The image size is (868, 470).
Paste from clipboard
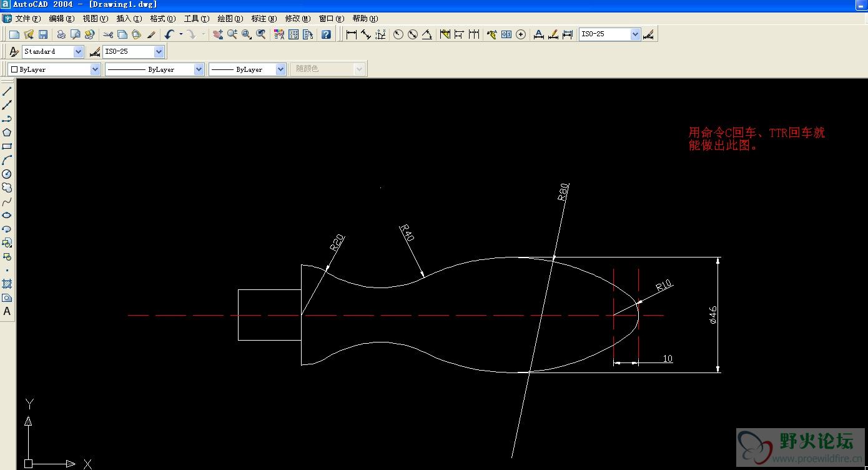tap(136, 34)
